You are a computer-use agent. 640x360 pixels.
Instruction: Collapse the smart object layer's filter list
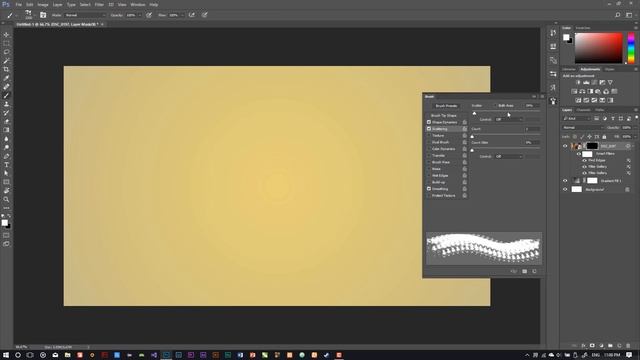coord(633,146)
